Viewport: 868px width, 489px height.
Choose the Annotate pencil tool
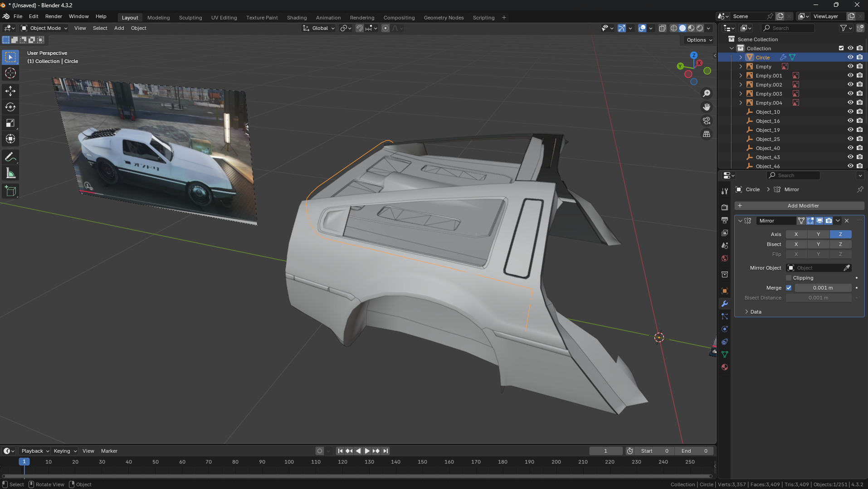point(10,157)
